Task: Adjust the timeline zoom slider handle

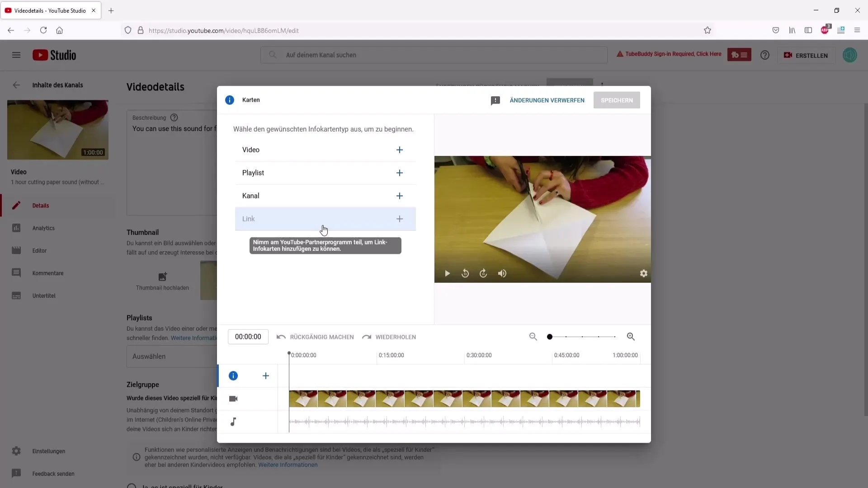Action: 550,337
